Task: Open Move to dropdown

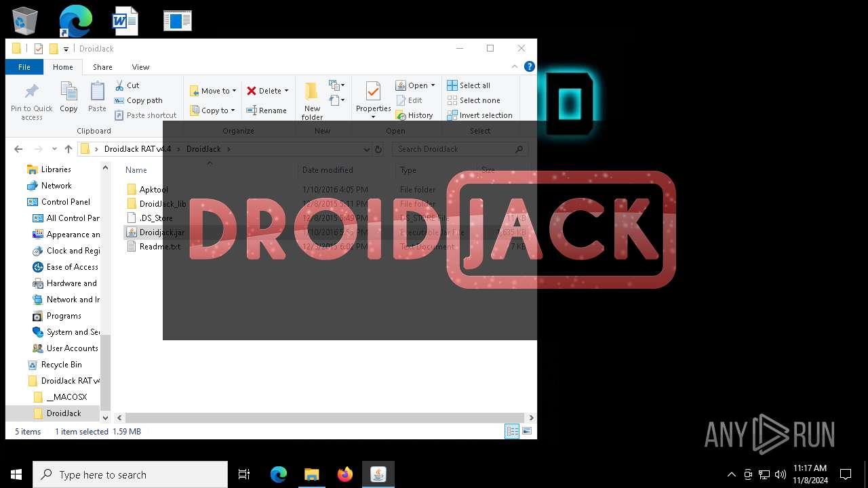Action: tap(213, 91)
